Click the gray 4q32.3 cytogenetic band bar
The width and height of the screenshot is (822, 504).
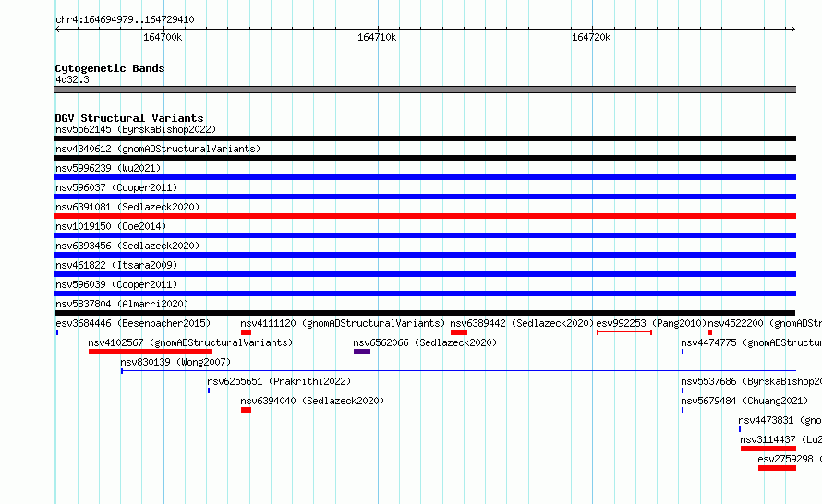(425, 90)
